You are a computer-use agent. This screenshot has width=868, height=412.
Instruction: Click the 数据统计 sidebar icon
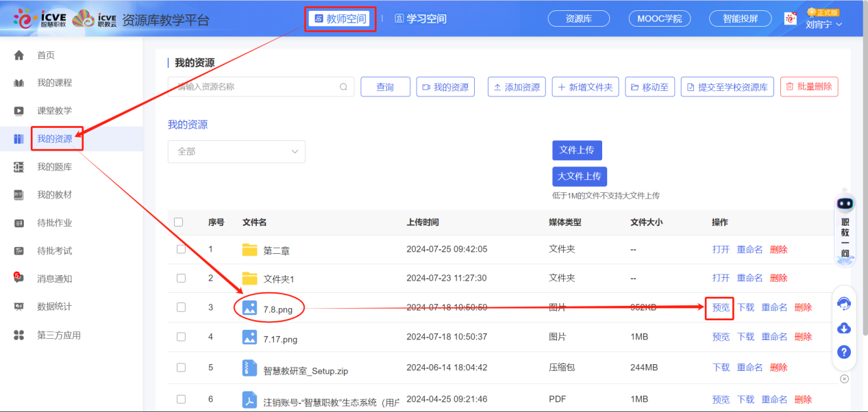point(19,306)
